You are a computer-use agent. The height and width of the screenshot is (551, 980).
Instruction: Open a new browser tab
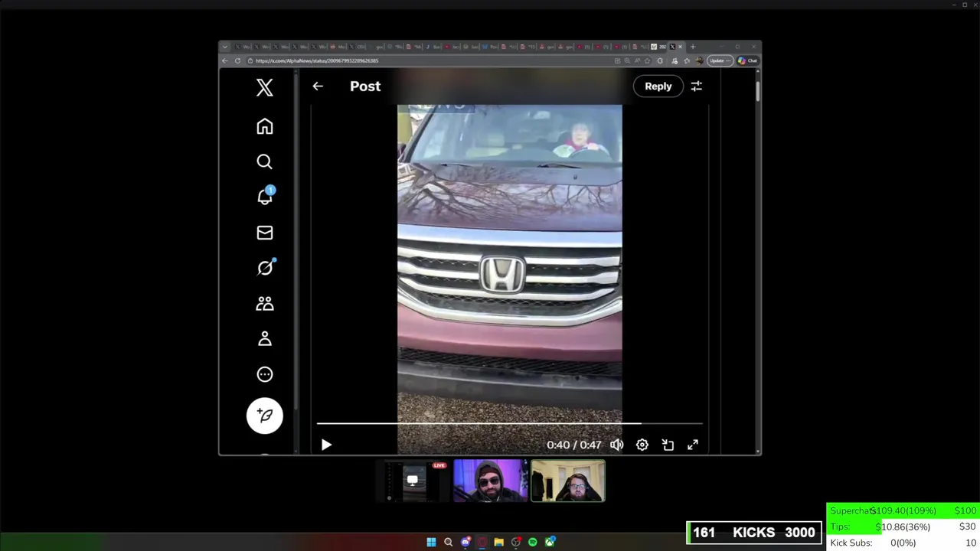pyautogui.click(x=693, y=47)
